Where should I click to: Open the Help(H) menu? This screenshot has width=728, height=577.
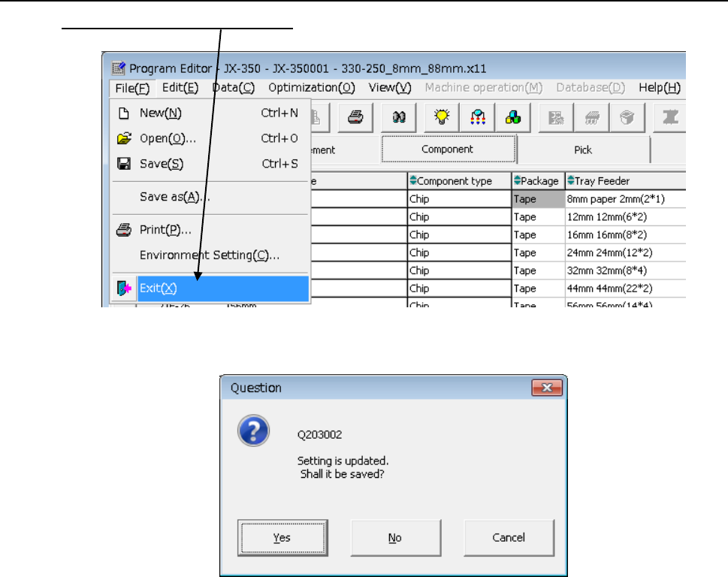(660, 88)
